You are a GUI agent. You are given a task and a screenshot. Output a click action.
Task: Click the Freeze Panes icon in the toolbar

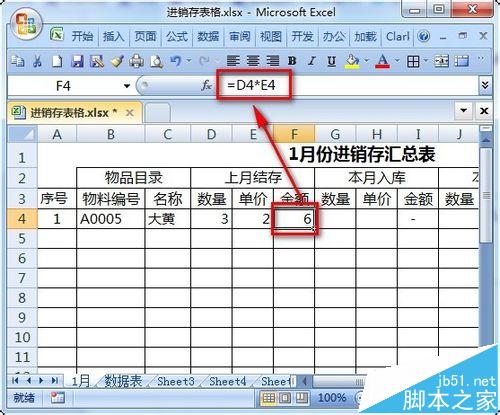pyautogui.click(x=462, y=61)
